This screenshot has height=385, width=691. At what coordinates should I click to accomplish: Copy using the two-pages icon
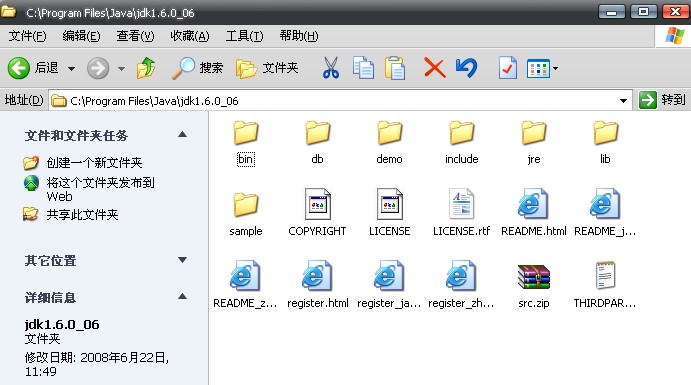[x=364, y=68]
